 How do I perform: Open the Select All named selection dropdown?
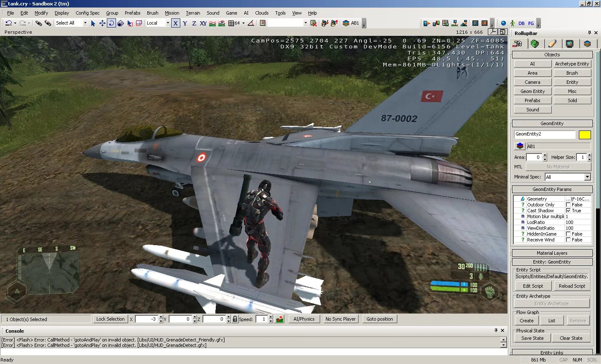(85, 23)
